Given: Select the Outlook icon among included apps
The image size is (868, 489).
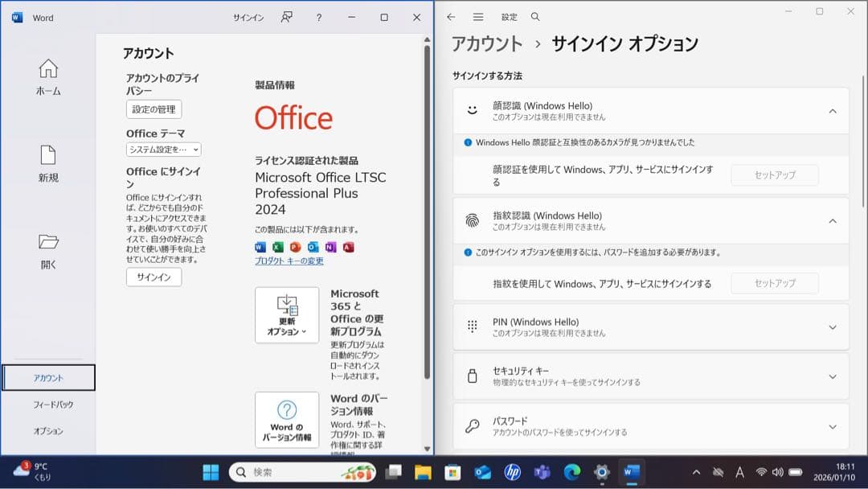Looking at the screenshot, I should (313, 247).
